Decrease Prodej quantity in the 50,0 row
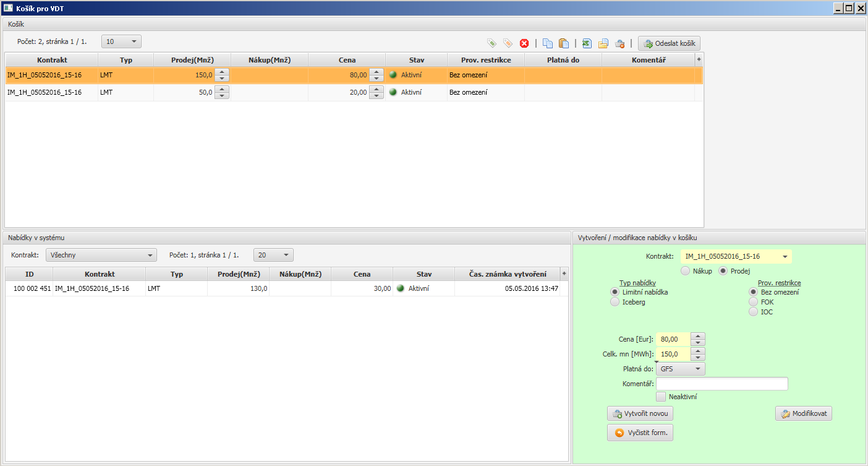Screen dimensions: 868x466 pyautogui.click(x=223, y=96)
